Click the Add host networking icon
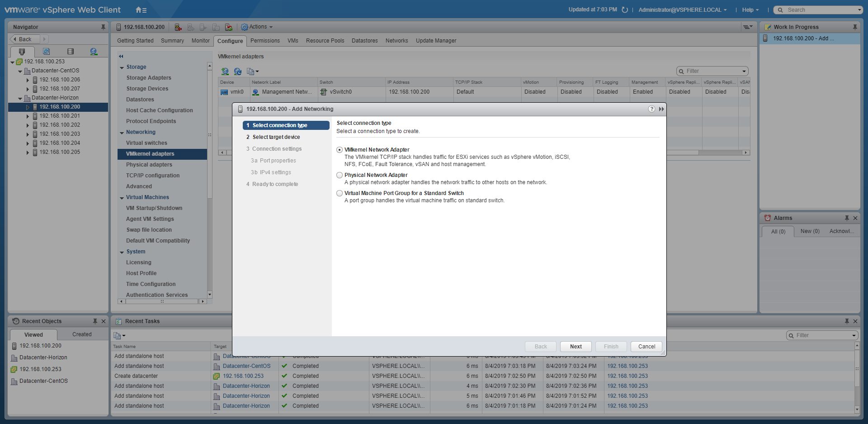This screenshot has width=868, height=424. point(225,71)
